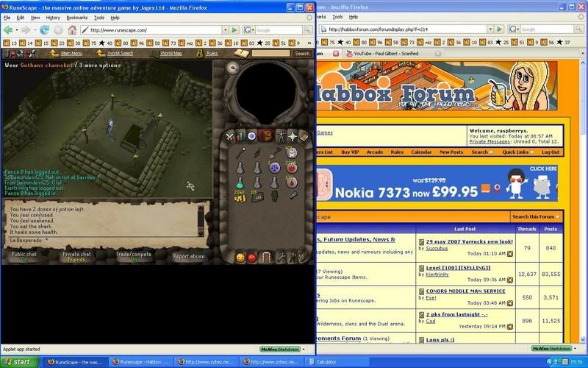The height and width of the screenshot is (368, 588).
Task: Open the Tools menu in Habbox window
Action: tap(337, 17)
